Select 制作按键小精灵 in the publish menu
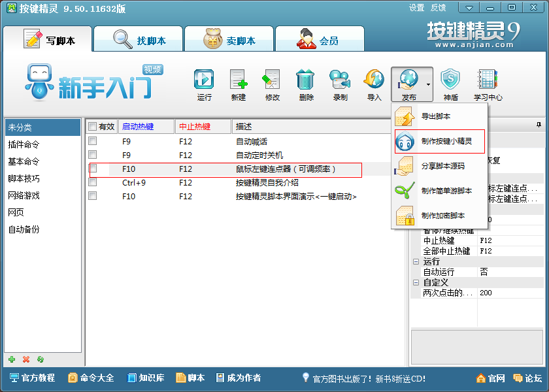The width and height of the screenshot is (549, 392). tap(439, 141)
